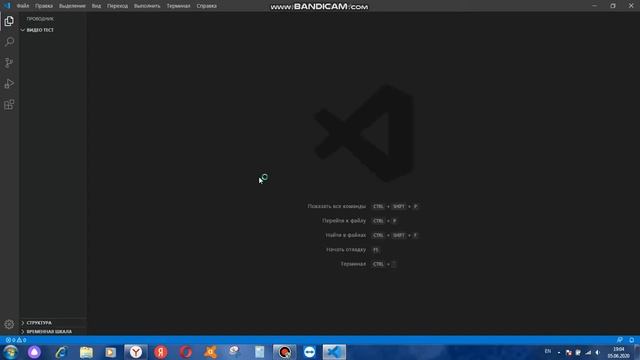This screenshot has height=360, width=640.
Task: Open the Выполнить menu
Action: [147, 6]
